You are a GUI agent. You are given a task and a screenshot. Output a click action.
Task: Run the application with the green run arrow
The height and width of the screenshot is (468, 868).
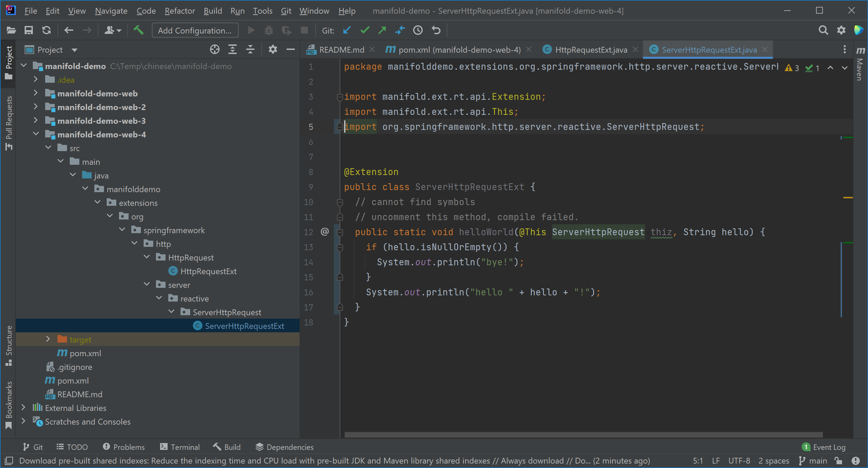pyautogui.click(x=251, y=30)
